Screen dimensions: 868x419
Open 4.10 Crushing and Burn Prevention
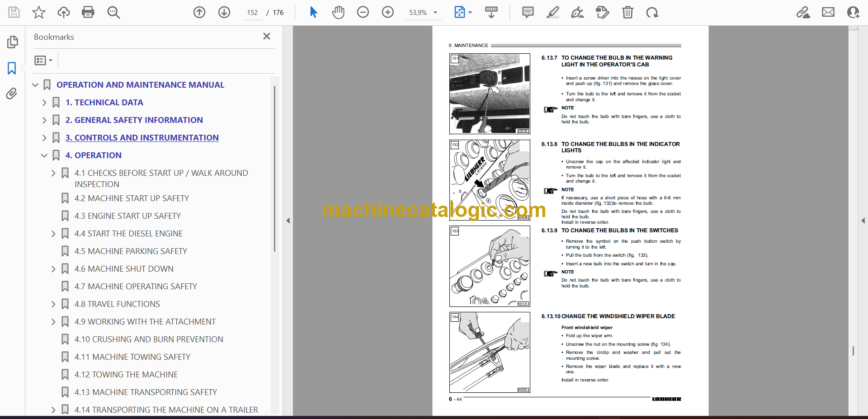point(149,339)
